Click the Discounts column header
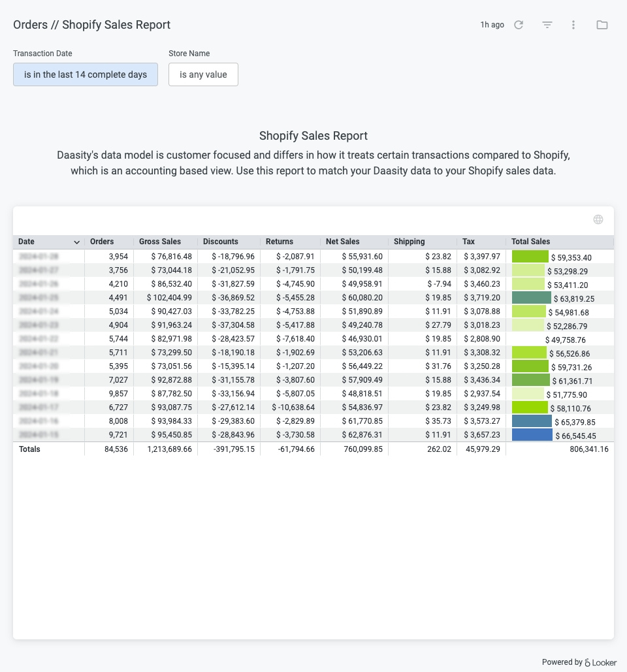The image size is (627, 672). pos(221,242)
